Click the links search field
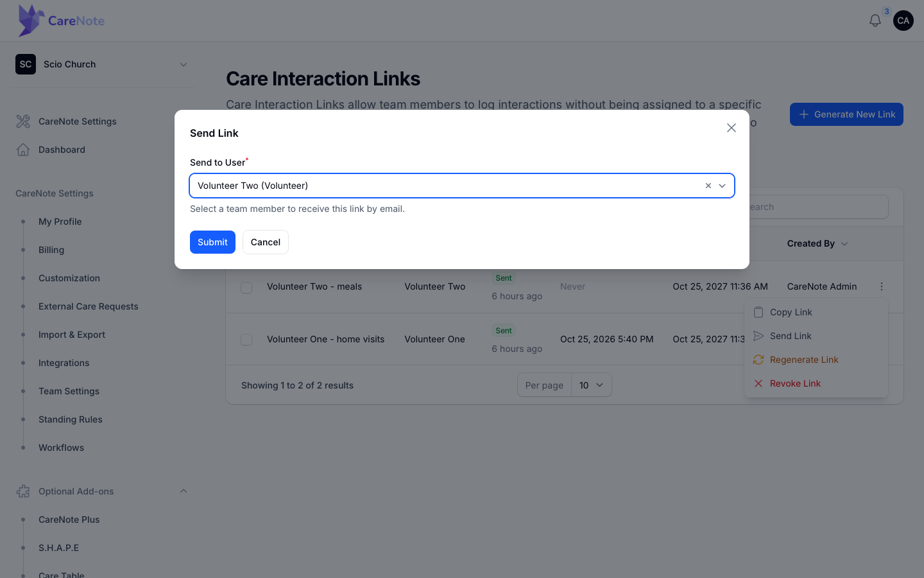This screenshot has height=578, width=924. (818, 207)
